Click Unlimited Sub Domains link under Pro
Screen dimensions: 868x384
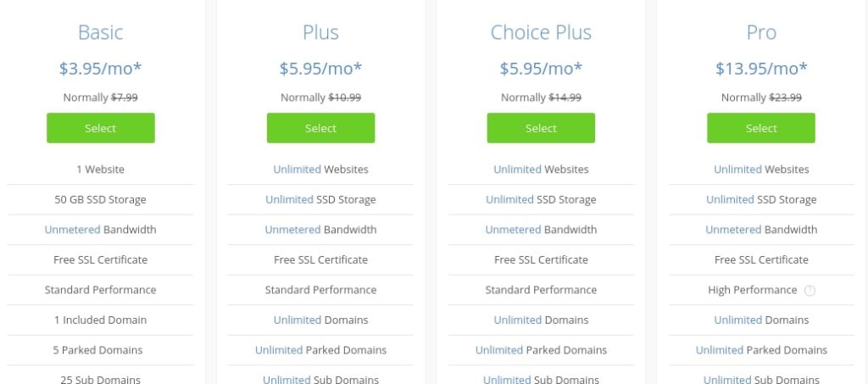click(x=727, y=380)
